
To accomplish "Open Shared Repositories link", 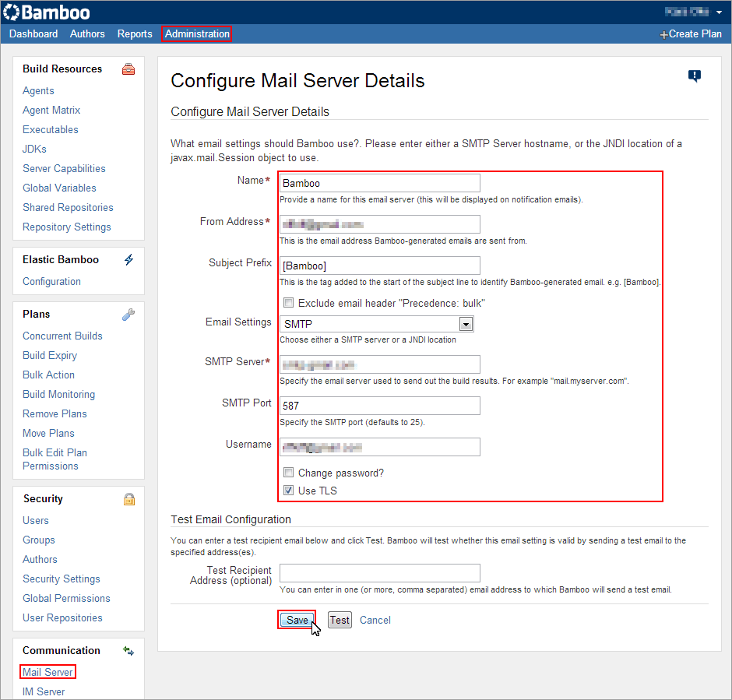I will (x=68, y=207).
